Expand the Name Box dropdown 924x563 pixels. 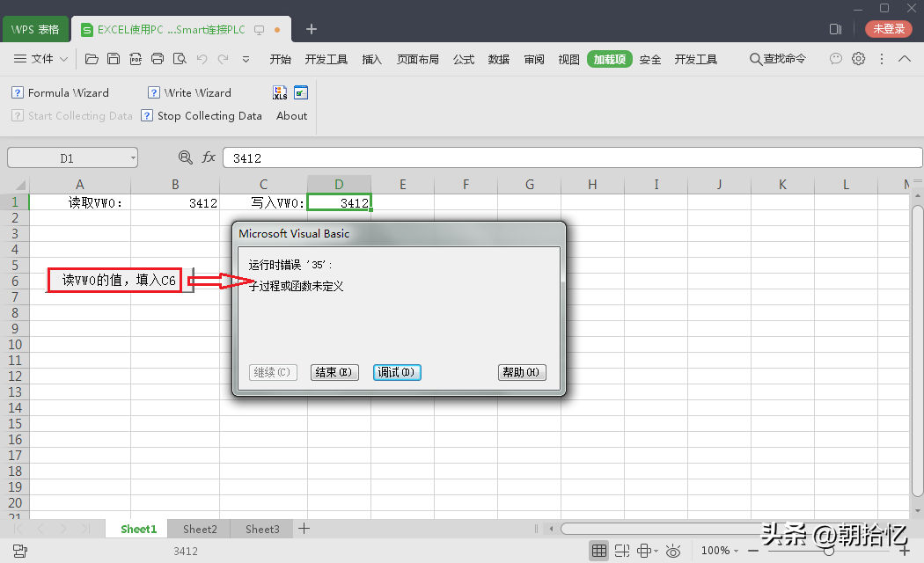coord(133,158)
